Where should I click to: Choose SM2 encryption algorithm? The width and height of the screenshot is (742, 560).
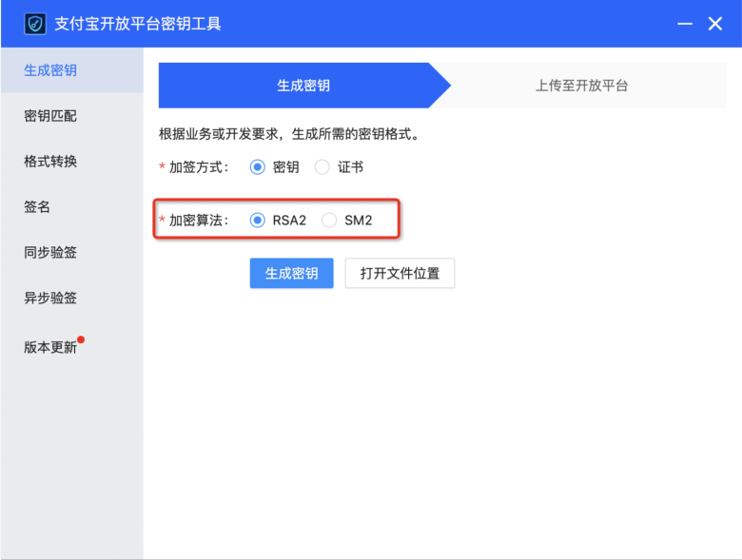(x=329, y=221)
